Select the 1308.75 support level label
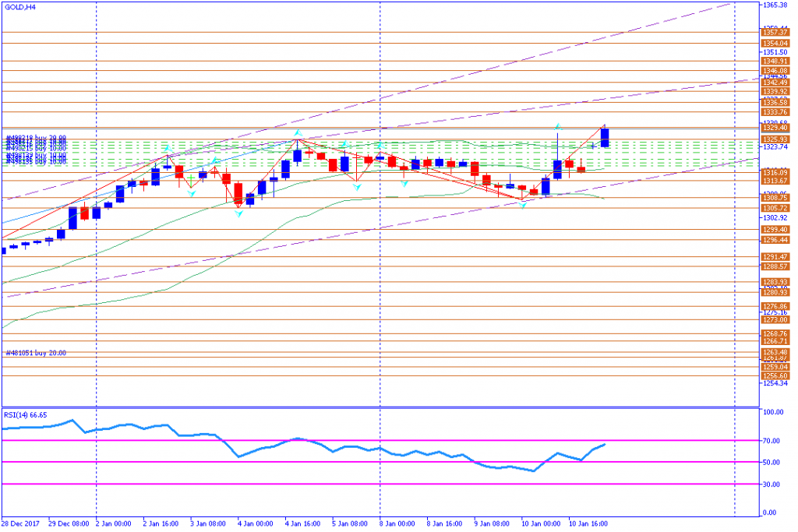Image resolution: width=798 pixels, height=532 pixels. click(x=775, y=198)
